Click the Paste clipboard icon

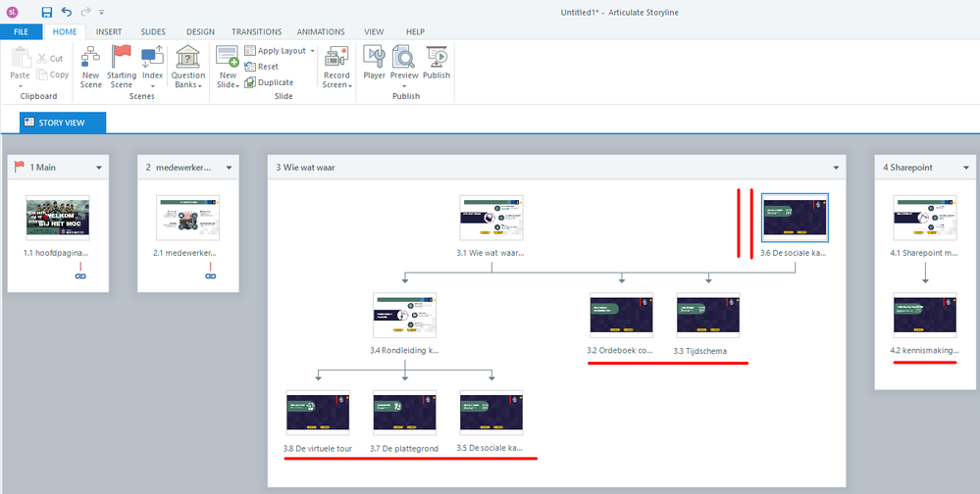[20, 58]
